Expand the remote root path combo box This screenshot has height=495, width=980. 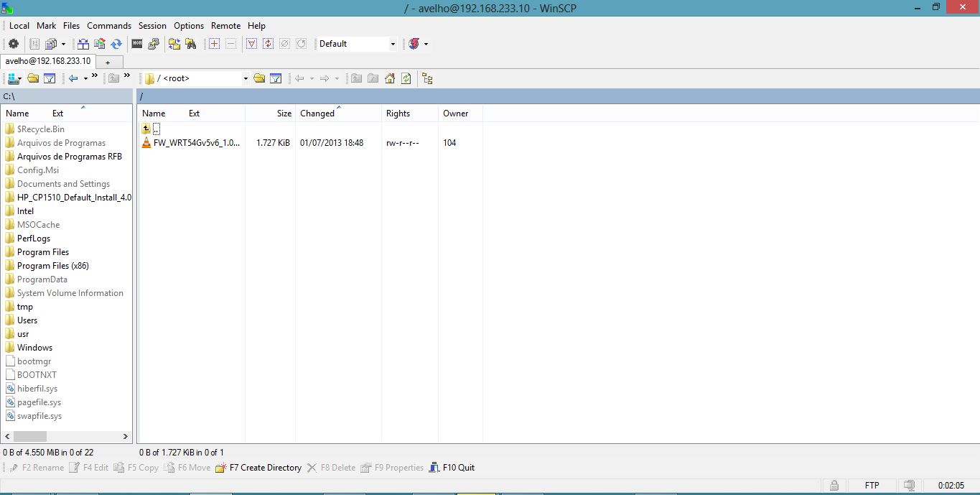246,78
